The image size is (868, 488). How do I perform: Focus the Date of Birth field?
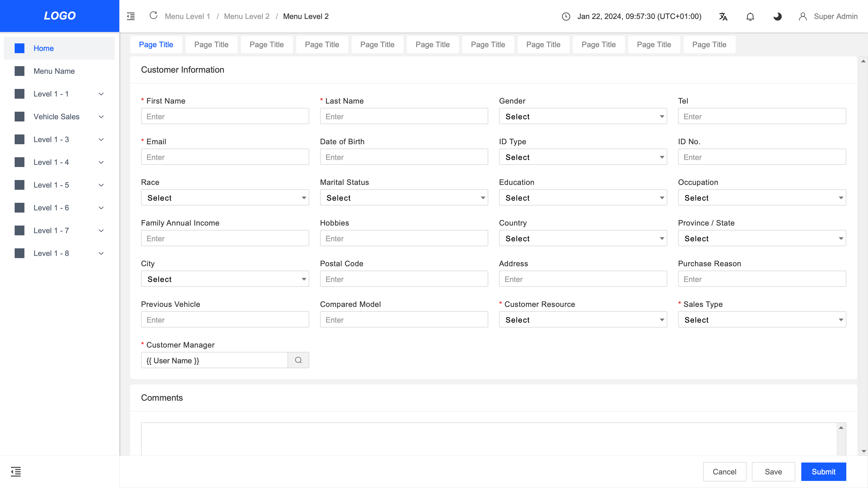404,157
